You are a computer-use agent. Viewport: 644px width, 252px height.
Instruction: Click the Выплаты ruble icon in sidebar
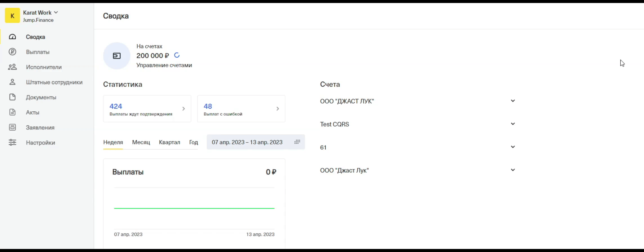pos(12,52)
